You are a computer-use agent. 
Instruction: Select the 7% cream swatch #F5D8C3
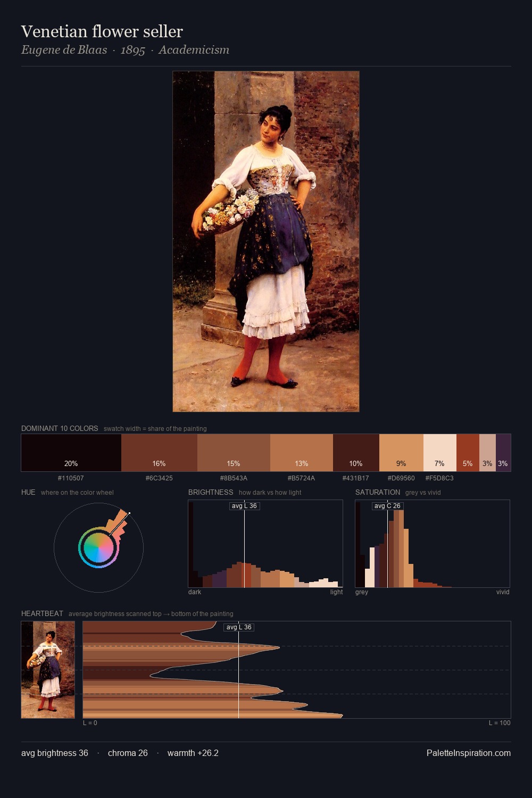pyautogui.click(x=440, y=453)
